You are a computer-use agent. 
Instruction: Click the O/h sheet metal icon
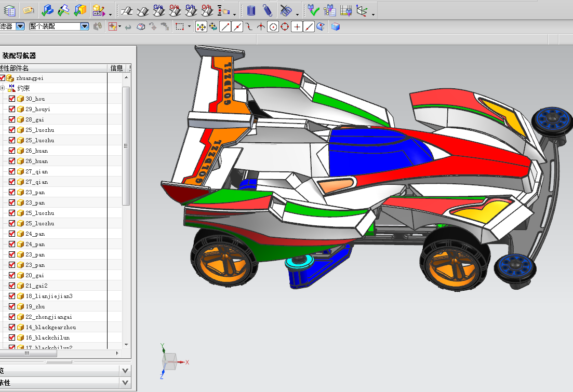pos(207,10)
